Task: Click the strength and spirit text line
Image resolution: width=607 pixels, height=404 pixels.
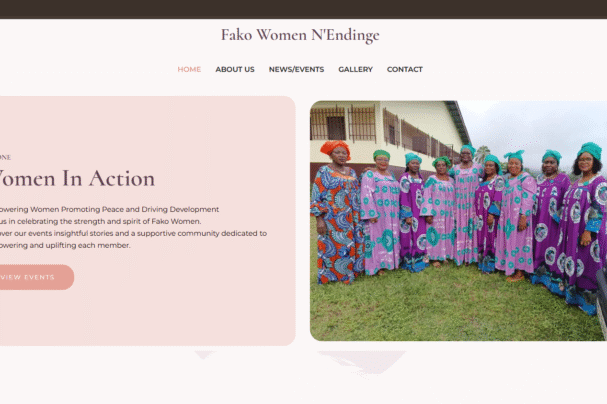Action: coord(100,221)
